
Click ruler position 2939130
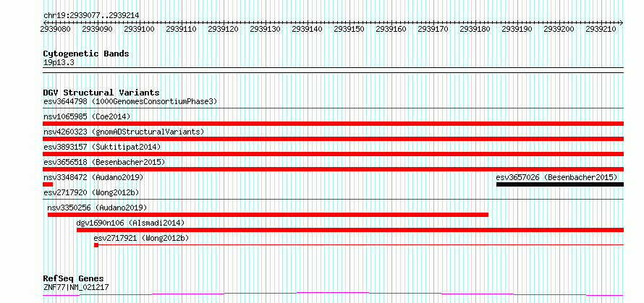click(x=265, y=29)
